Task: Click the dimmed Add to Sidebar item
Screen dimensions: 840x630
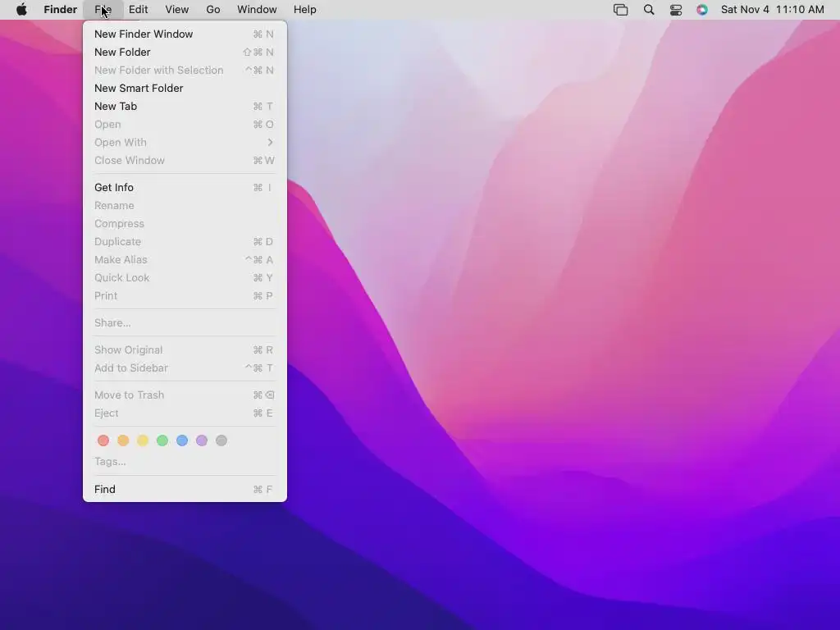Action: tap(185, 368)
